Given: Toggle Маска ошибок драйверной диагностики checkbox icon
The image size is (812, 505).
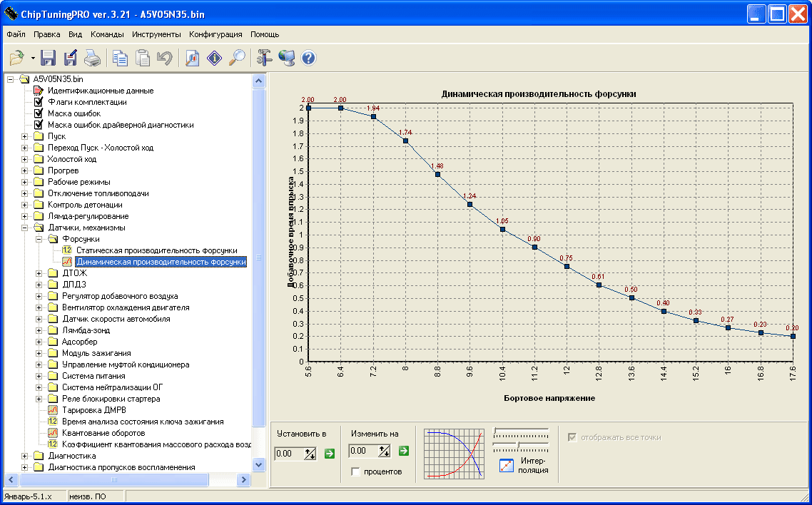Looking at the screenshot, I should (39, 125).
